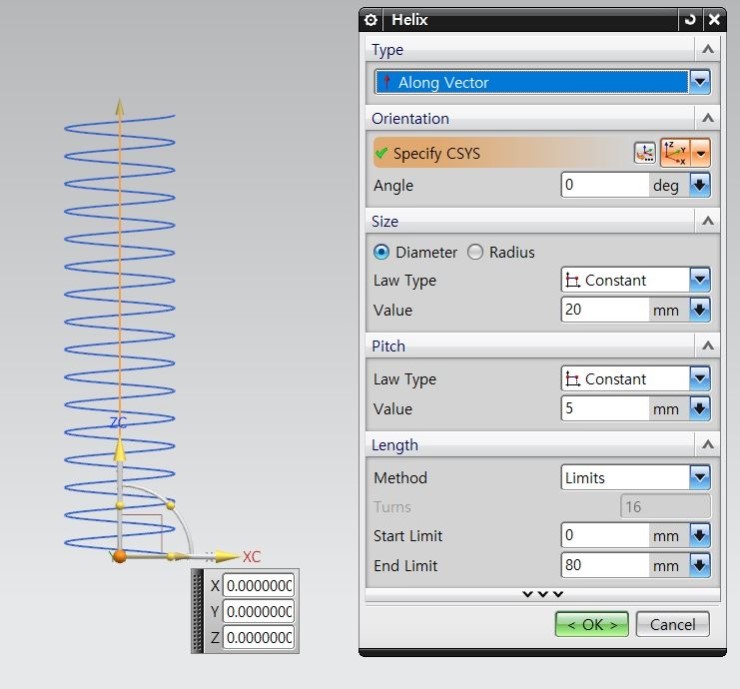Collapse the Orientation section header
Viewport: 740px width, 689px height.
click(x=708, y=119)
